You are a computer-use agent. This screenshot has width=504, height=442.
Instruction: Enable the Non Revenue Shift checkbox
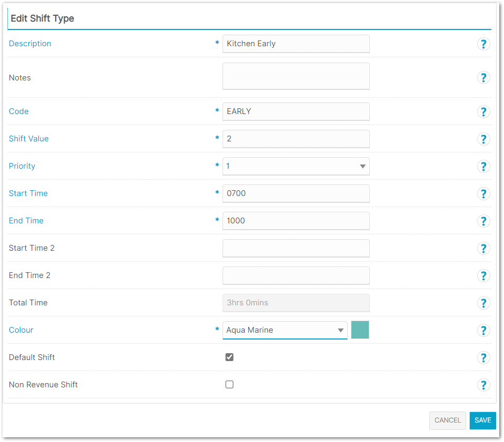pyautogui.click(x=229, y=385)
